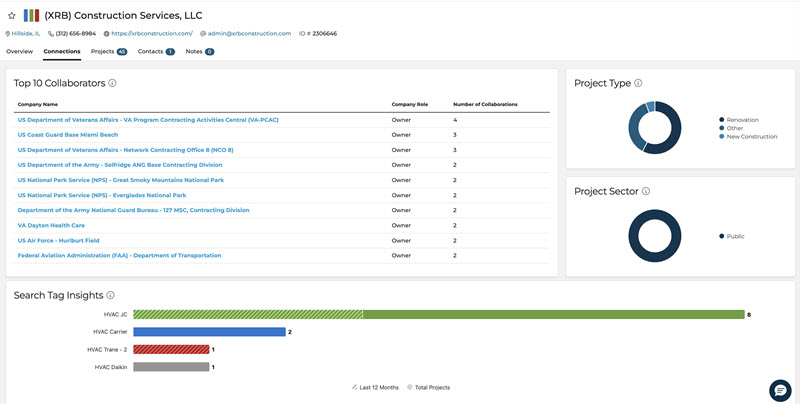Screen dimensions: 800x404
Task: Open Selfridge ANG Base Contracting Division link
Action: click(x=120, y=165)
